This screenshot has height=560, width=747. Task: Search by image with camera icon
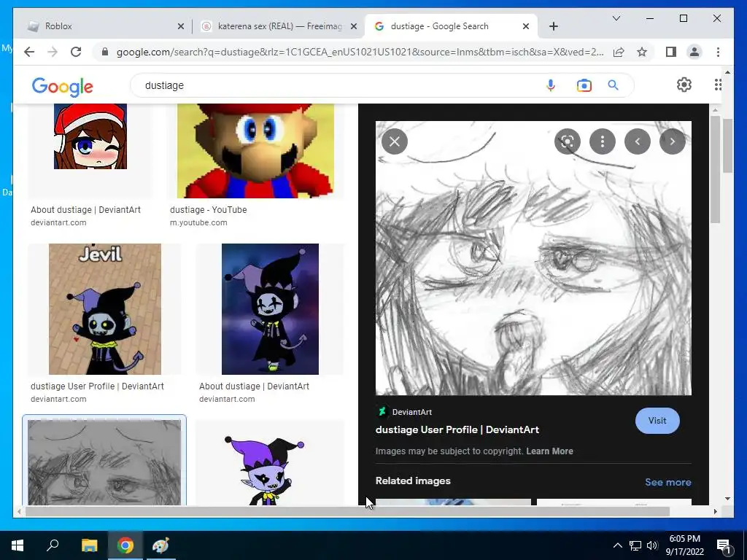[584, 85]
